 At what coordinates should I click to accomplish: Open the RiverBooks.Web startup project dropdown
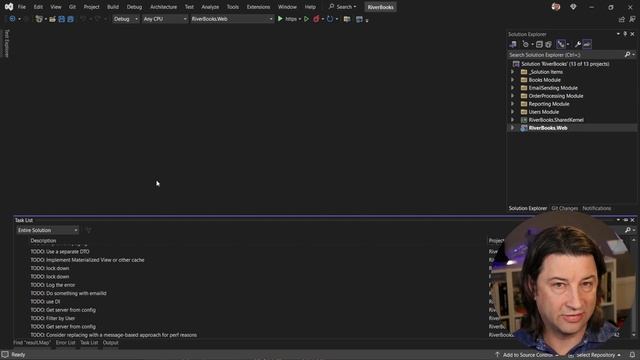click(232, 19)
